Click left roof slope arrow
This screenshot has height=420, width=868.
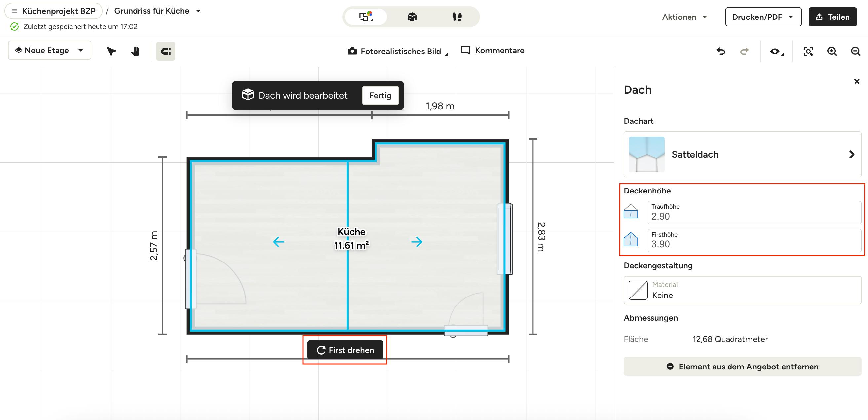coord(278,242)
